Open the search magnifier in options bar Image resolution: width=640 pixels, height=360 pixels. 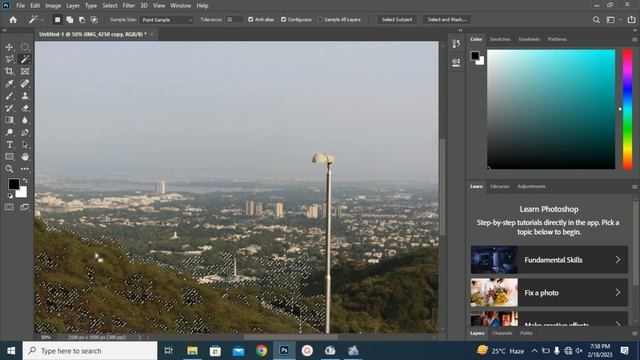click(x=596, y=20)
